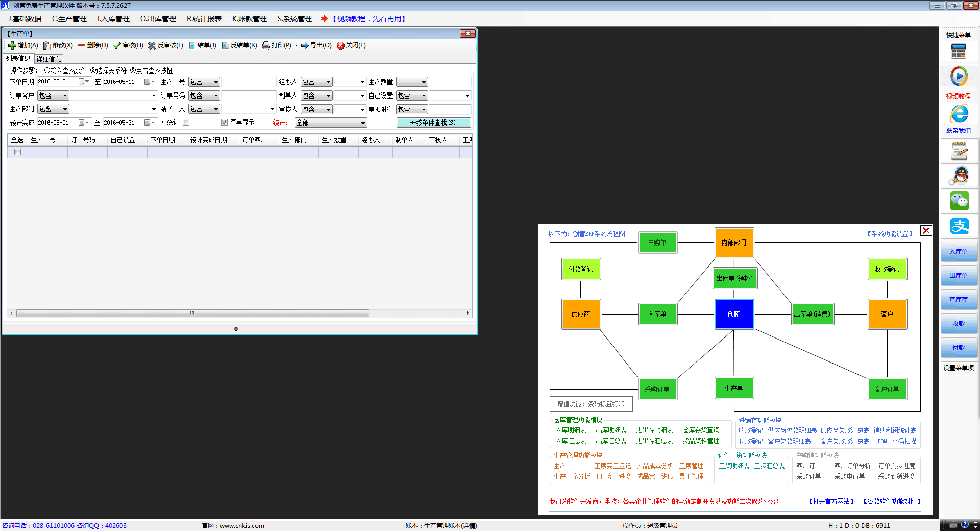The image size is (980, 531).
Task: Click the Audit (审核) checkmark icon
Action: pos(117,45)
